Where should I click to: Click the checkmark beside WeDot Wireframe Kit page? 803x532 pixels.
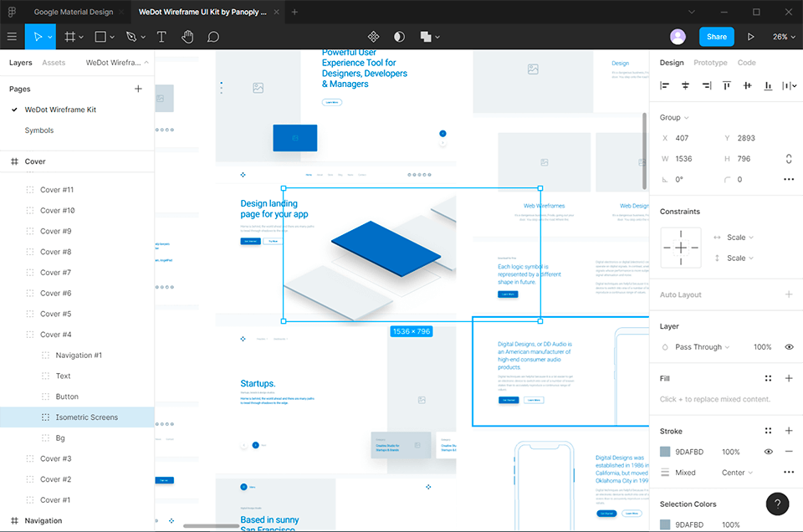click(14, 109)
